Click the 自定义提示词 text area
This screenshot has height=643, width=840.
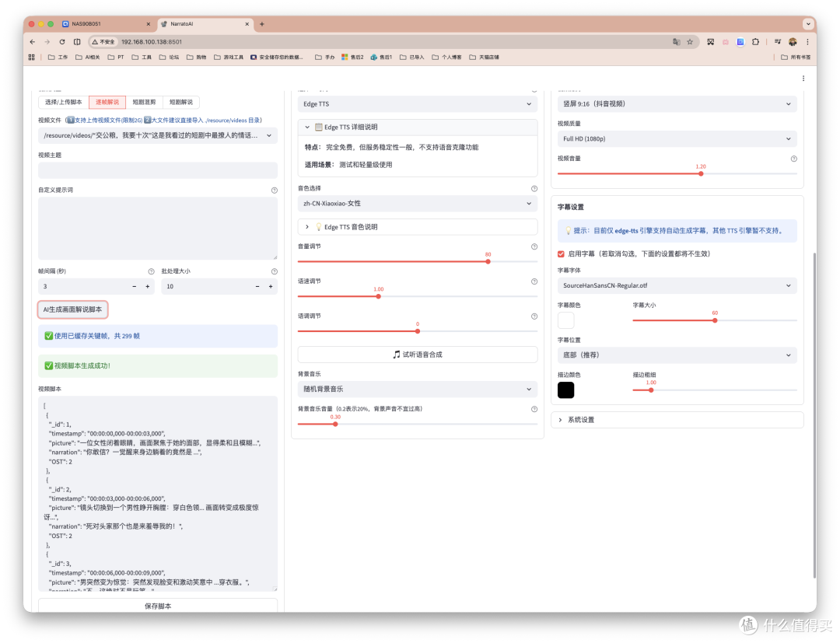(x=157, y=229)
